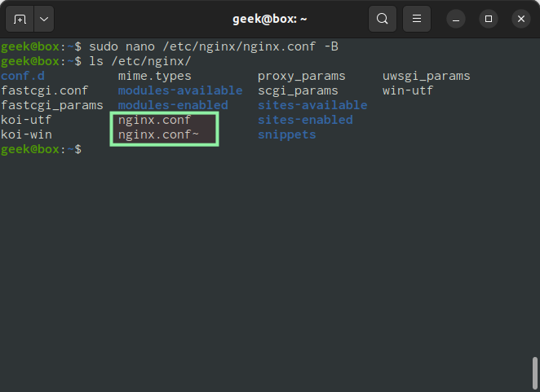
Task: Click the 'koi-utf' file name
Action: tap(26, 120)
